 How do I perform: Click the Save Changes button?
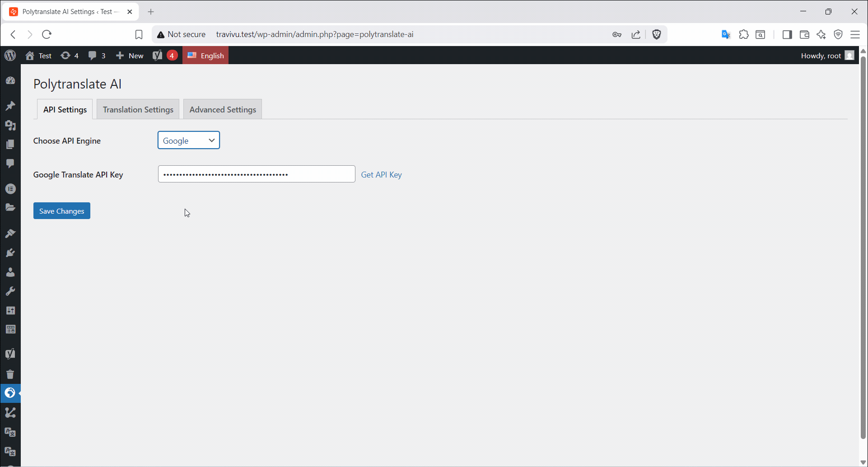61,210
